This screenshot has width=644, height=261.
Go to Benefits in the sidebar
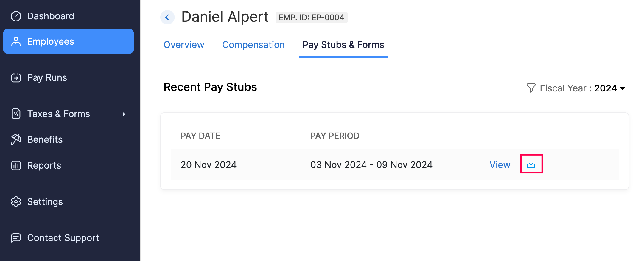[45, 139]
